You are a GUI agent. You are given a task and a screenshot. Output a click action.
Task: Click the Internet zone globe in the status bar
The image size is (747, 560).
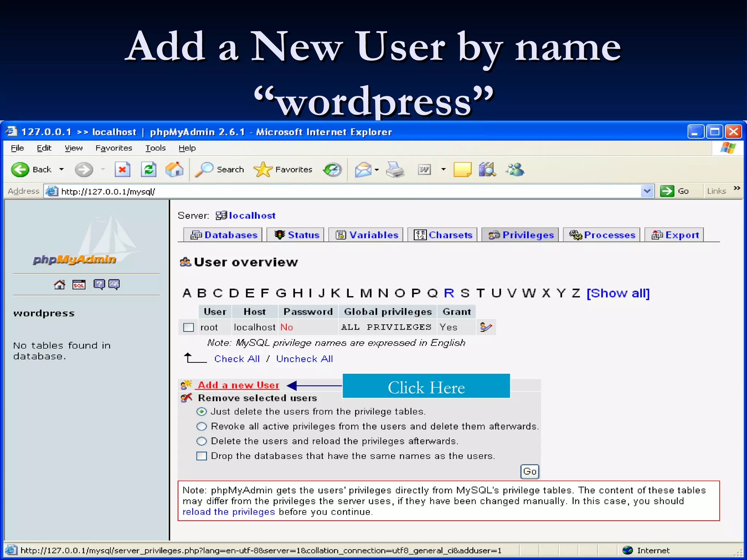pyautogui.click(x=627, y=550)
